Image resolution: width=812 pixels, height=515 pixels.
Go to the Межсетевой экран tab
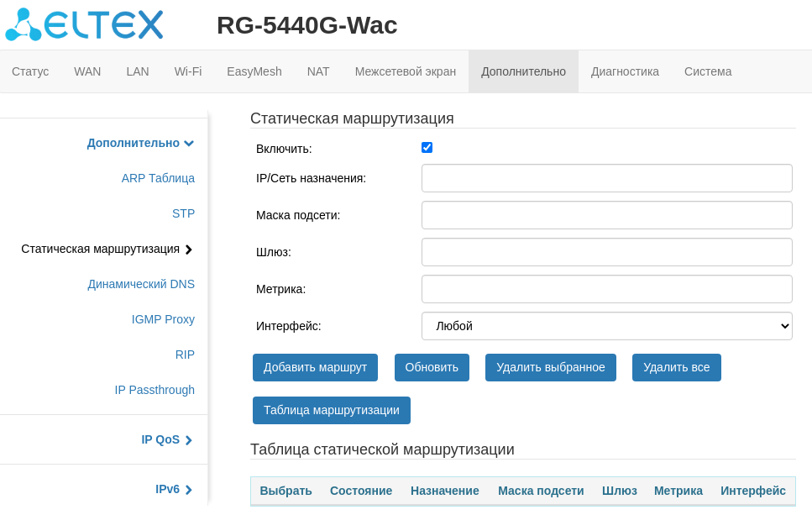tap(406, 71)
